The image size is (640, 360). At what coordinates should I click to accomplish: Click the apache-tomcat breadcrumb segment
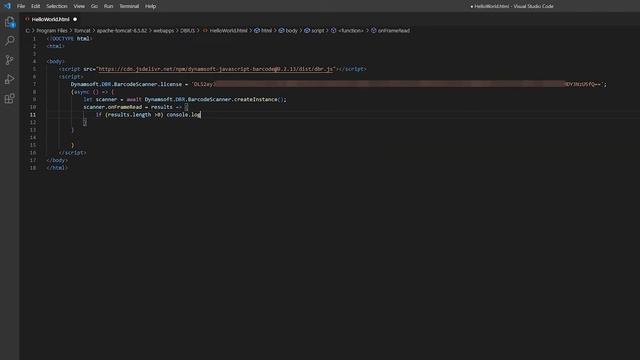click(x=122, y=31)
